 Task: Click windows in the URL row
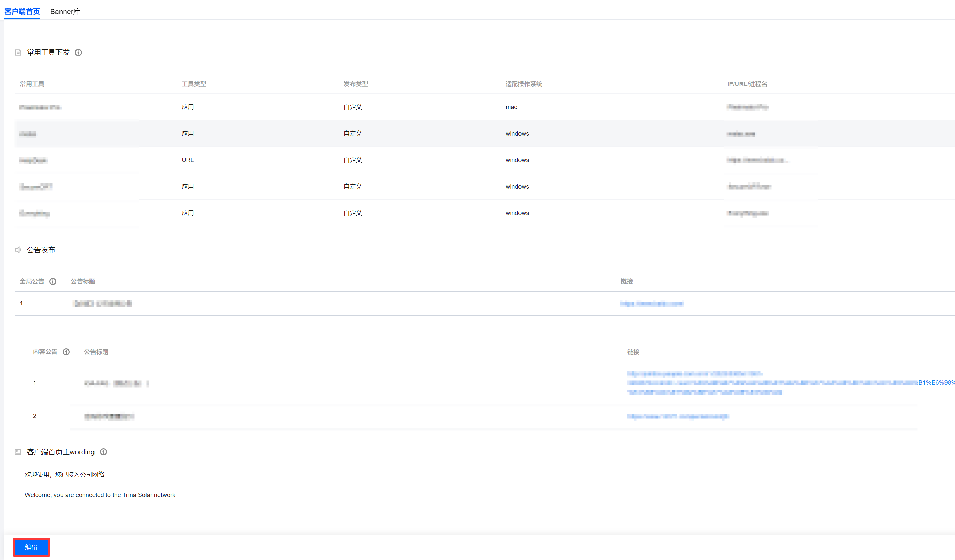pos(517,160)
